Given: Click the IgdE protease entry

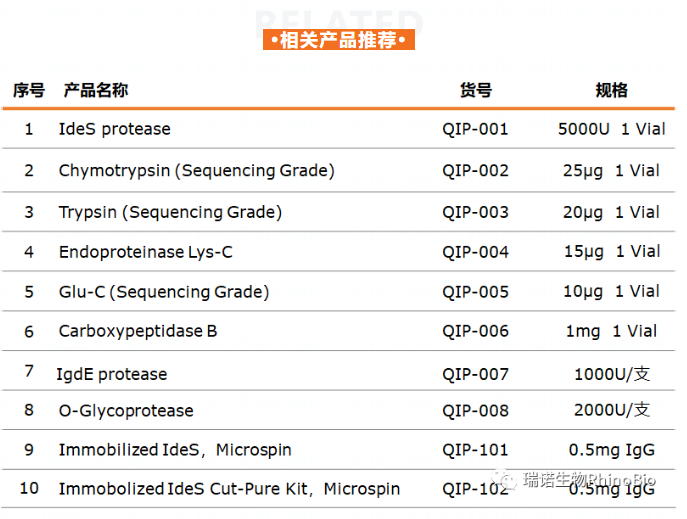Looking at the screenshot, I should click(112, 374).
